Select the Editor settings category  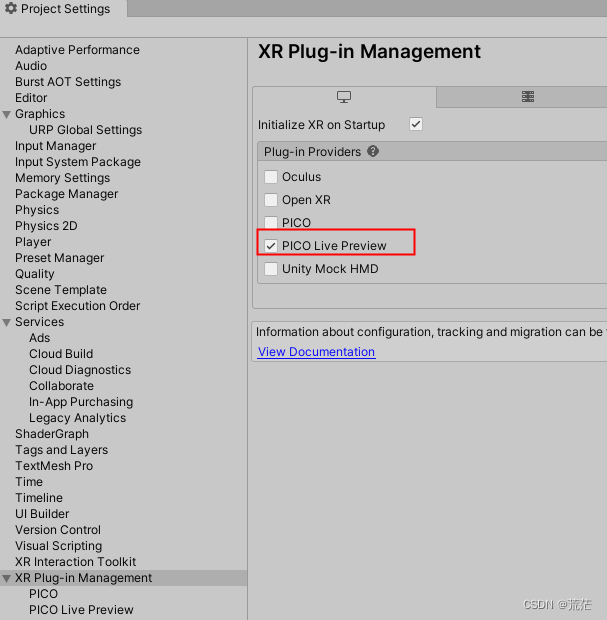click(x=31, y=98)
